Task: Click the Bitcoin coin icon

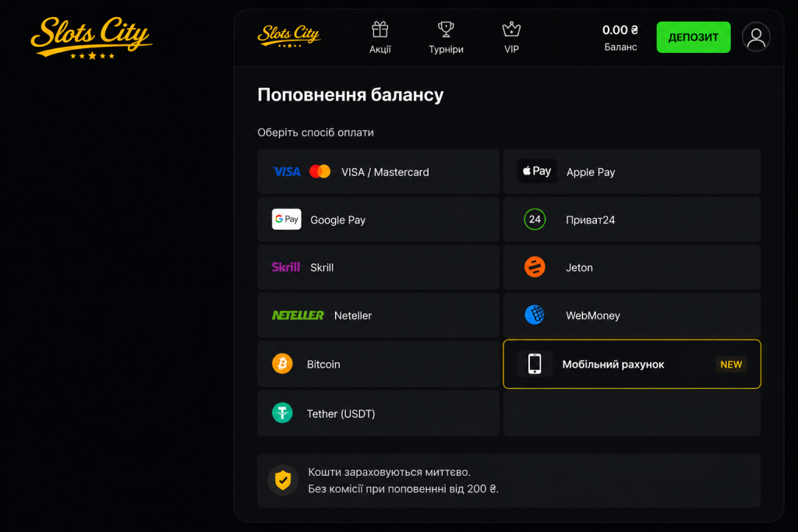Action: (x=282, y=364)
